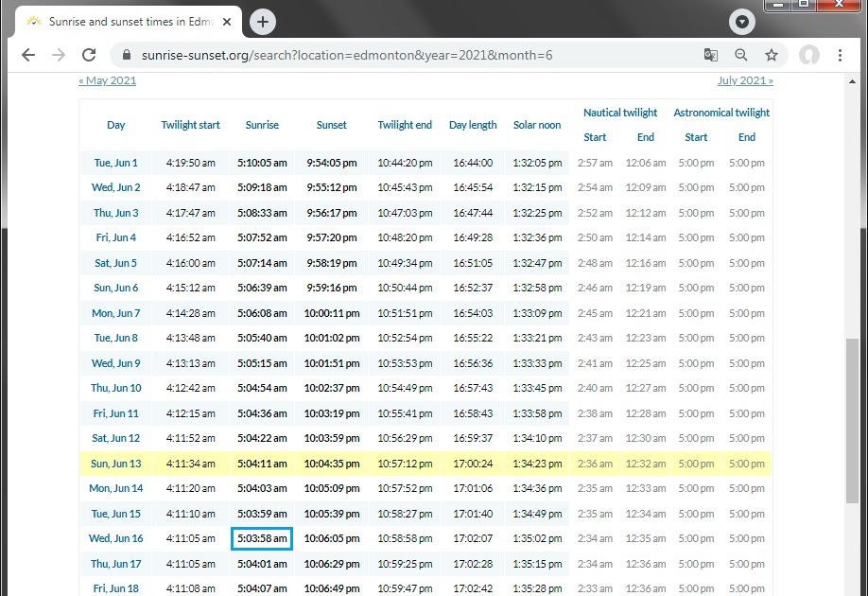Click the 4:13:48 am twilight start value
Screen dimensions: 868x596
click(190, 338)
